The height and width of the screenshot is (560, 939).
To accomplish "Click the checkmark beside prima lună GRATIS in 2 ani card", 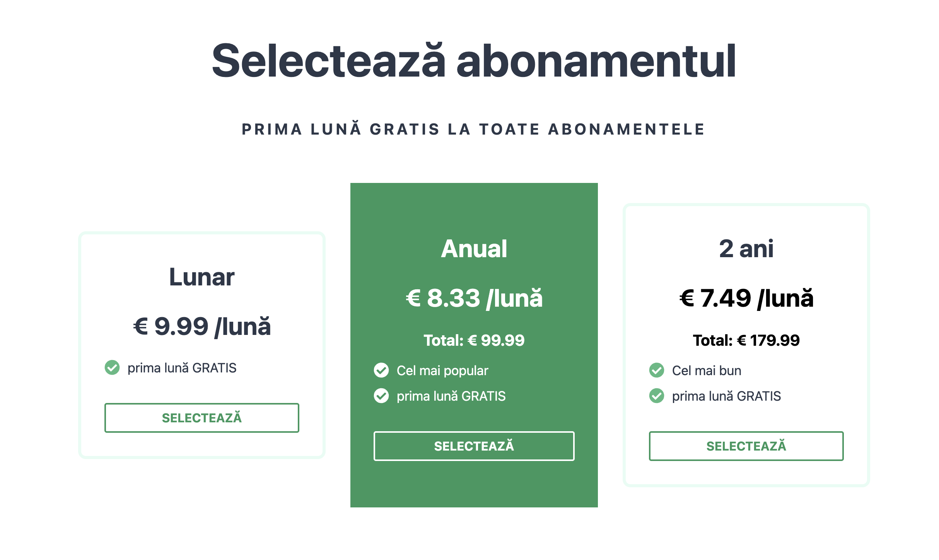I will (657, 396).
